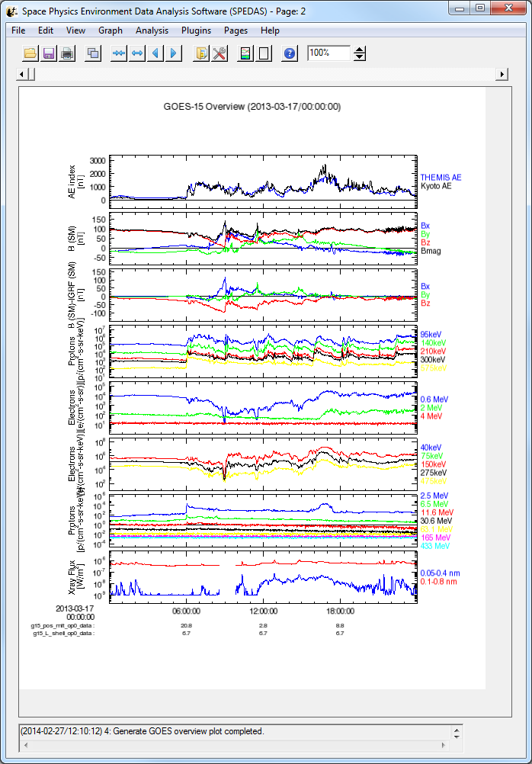This screenshot has height=764, width=532.
Task: Click the plot layout image icon
Action: click(245, 53)
